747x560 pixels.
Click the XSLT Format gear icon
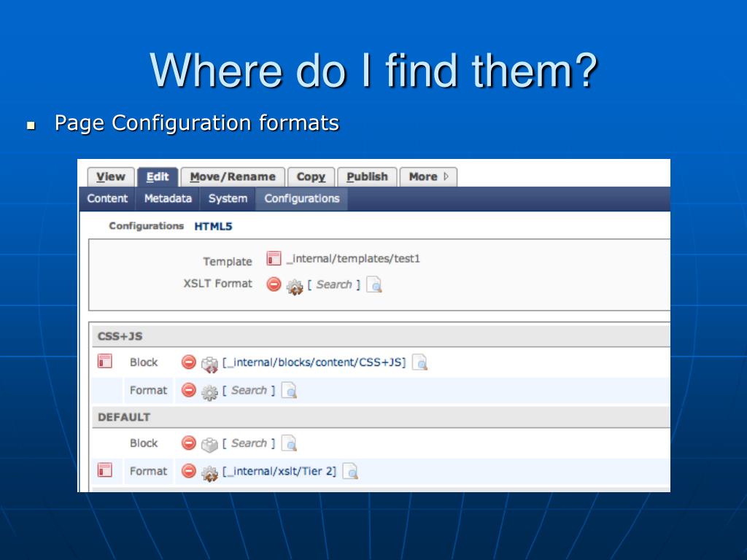295,286
